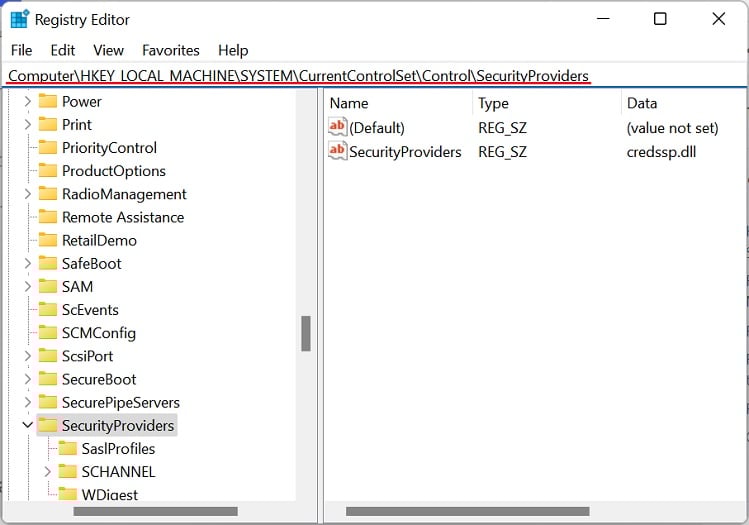
Task: Click the SAM folder icon
Action: (47, 286)
